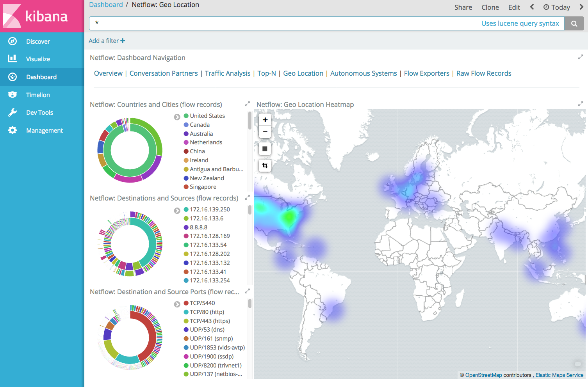Switch to Timelion in the sidebar

coord(38,95)
